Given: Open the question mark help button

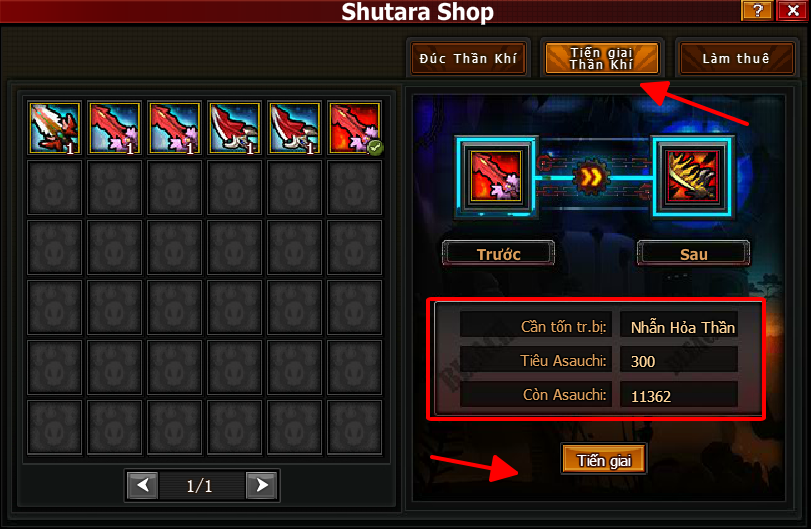Looking at the screenshot, I should tap(757, 10).
